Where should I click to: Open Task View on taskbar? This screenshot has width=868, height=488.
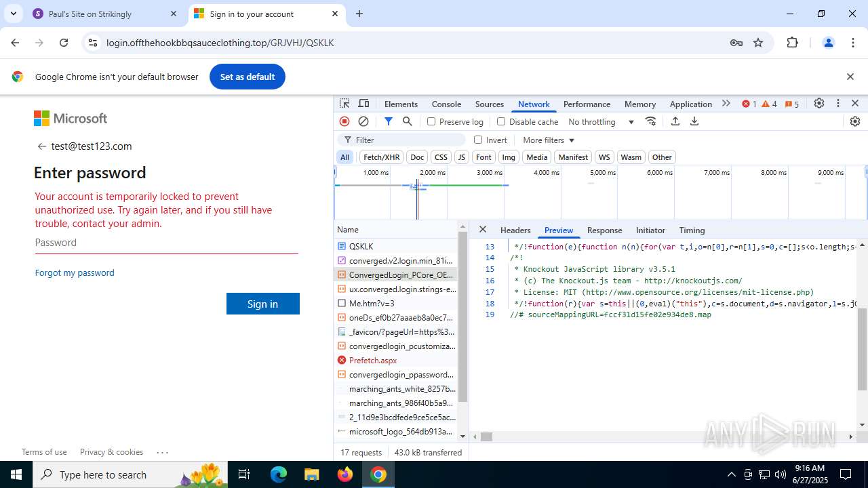(244, 474)
